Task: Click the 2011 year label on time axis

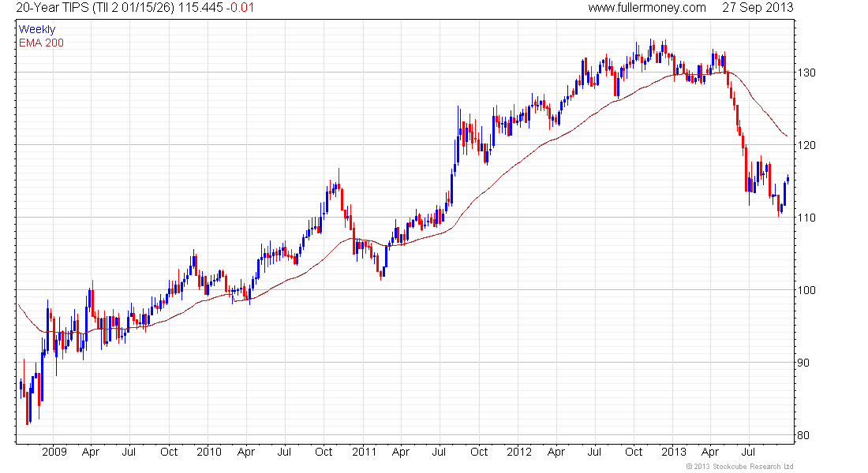Action: tap(364, 452)
